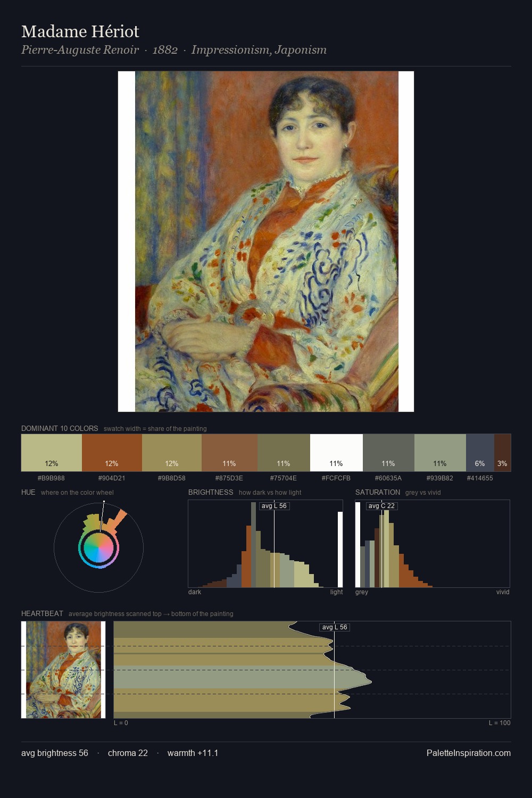
Task: Click the color wheel in the hue chart
Action: [98, 548]
